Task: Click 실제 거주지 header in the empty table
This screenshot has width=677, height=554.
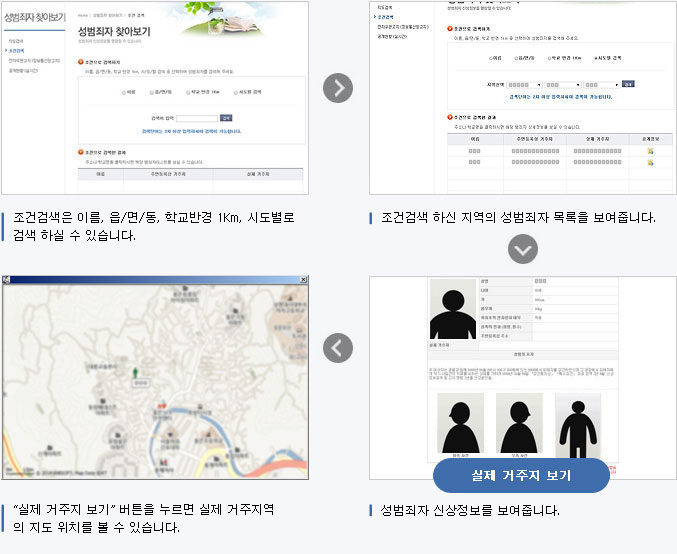Action: tap(258, 174)
